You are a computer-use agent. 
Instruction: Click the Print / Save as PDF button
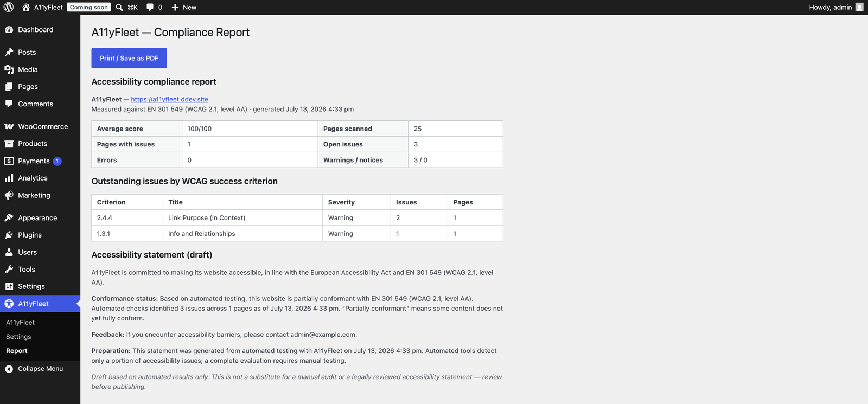pos(129,58)
